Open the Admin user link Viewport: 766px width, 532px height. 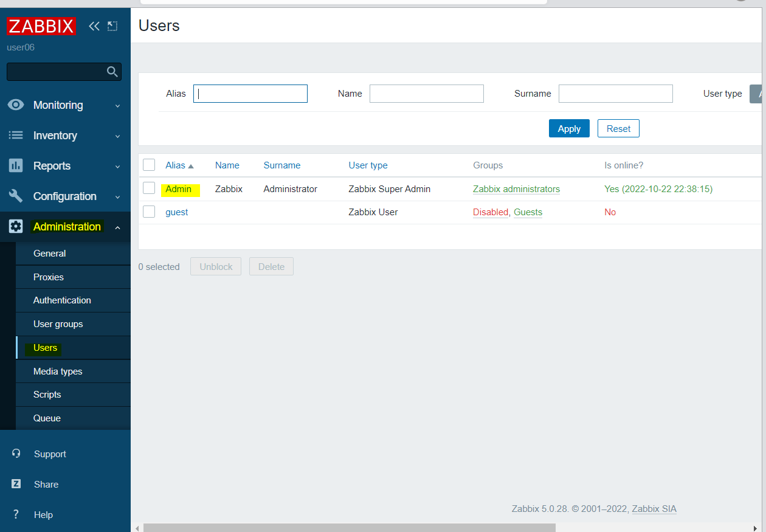(x=178, y=189)
